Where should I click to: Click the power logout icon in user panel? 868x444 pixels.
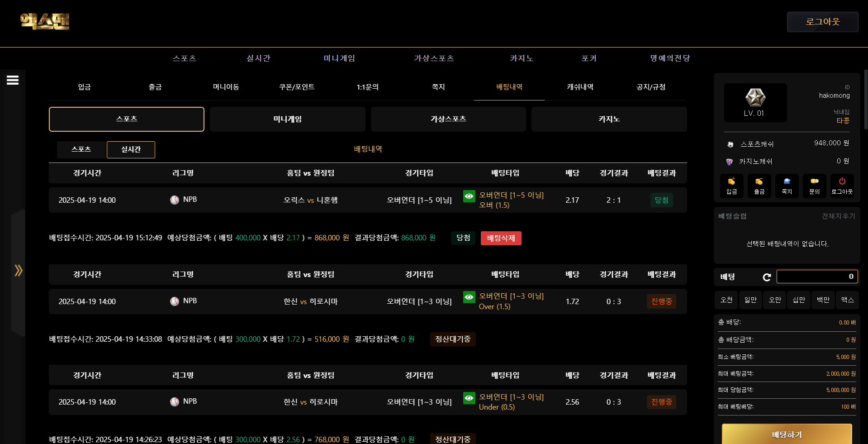tap(842, 186)
